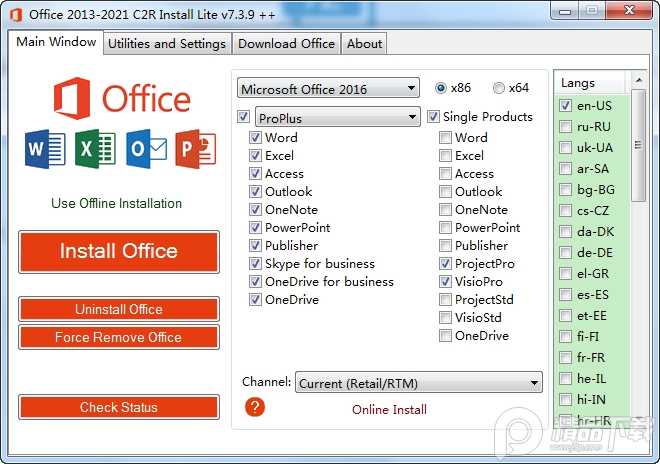Check the el-GR language
The width and height of the screenshot is (660, 464).
[565, 274]
